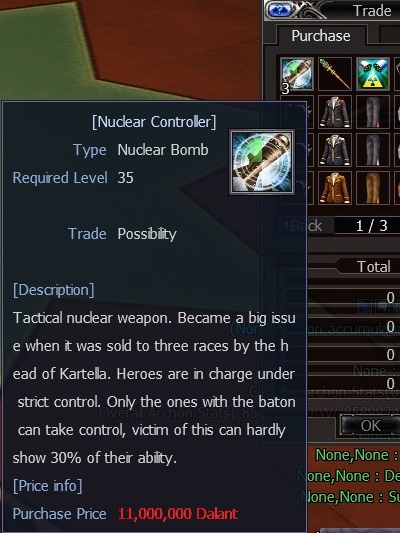Viewport: 400px width, 533px height.
Task: Select the orange jacket item
Action: [x=335, y=188]
